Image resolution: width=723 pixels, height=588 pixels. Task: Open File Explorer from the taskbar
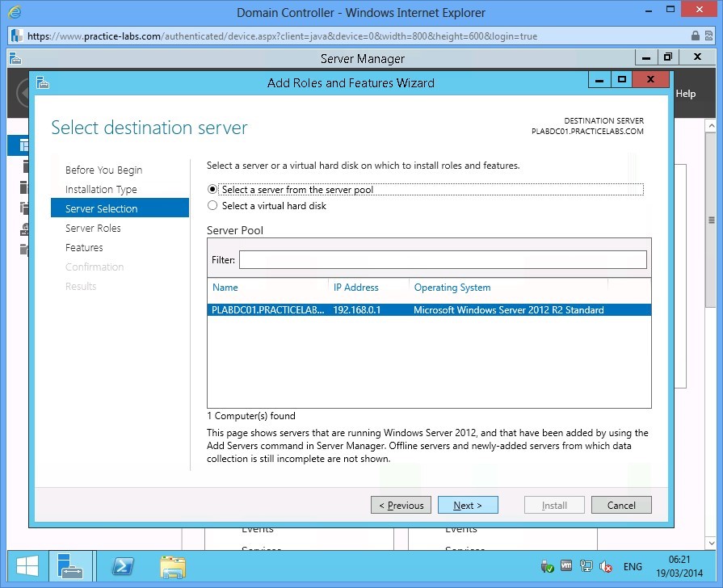172,566
